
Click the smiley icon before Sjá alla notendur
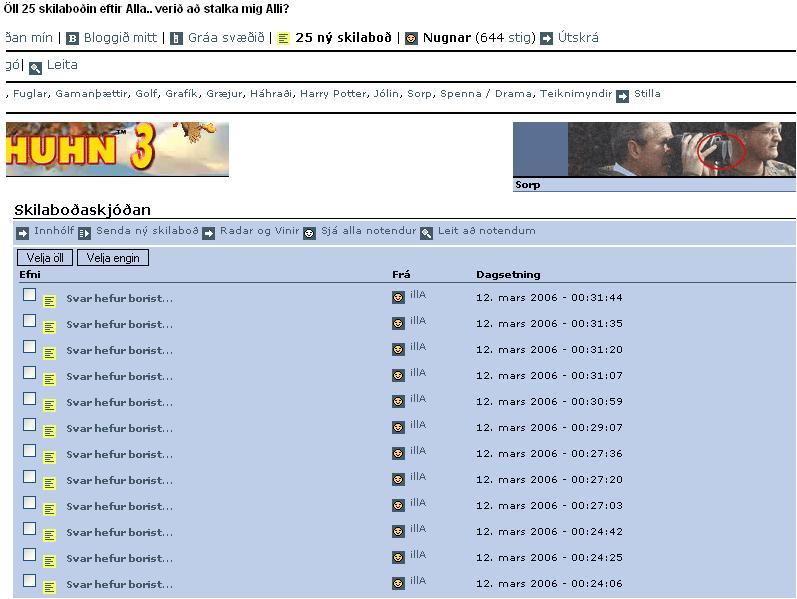309,233
